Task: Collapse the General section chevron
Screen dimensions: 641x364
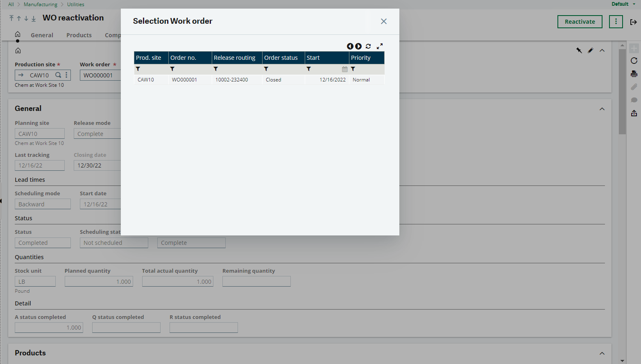Action: click(x=602, y=109)
